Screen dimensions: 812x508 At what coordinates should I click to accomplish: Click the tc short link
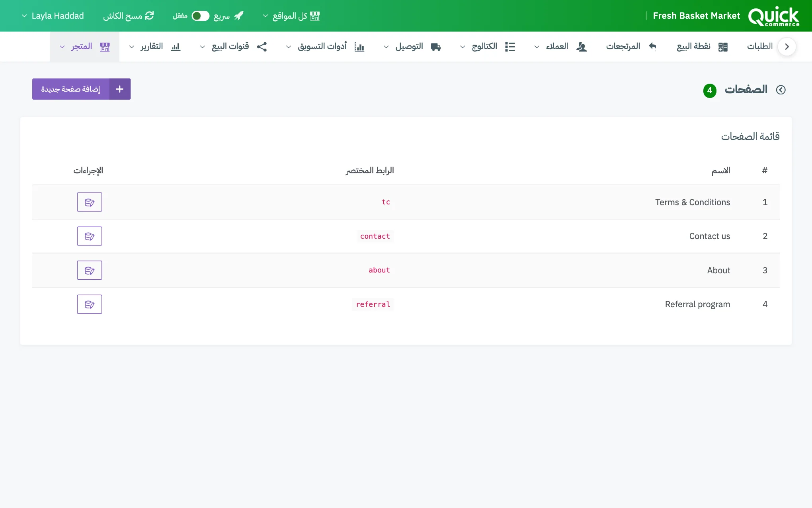386,202
